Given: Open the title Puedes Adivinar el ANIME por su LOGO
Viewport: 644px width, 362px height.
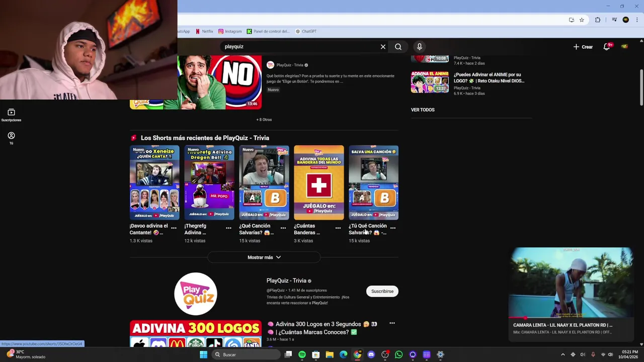Looking at the screenshot, I should pyautogui.click(x=489, y=77).
